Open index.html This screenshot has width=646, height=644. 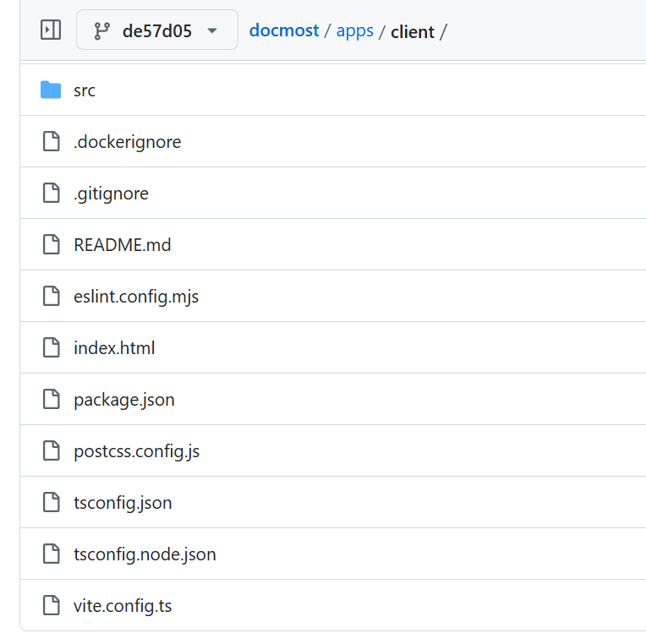(114, 348)
